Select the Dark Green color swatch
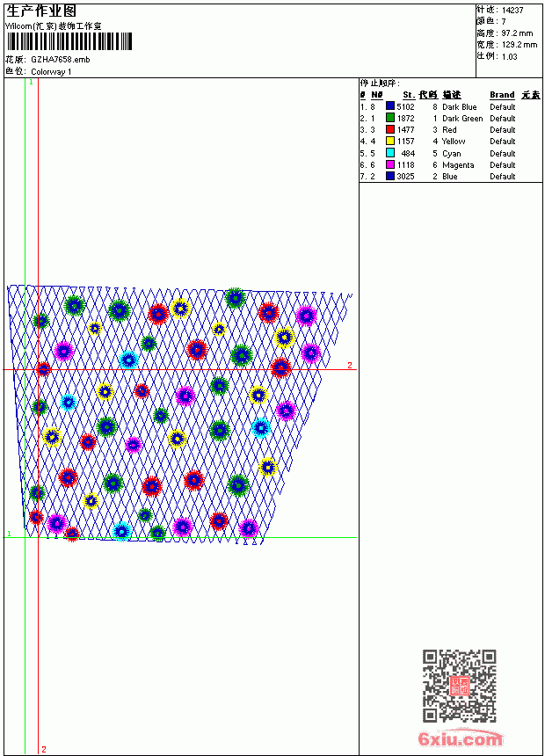The width and height of the screenshot is (545, 756). tap(390, 118)
